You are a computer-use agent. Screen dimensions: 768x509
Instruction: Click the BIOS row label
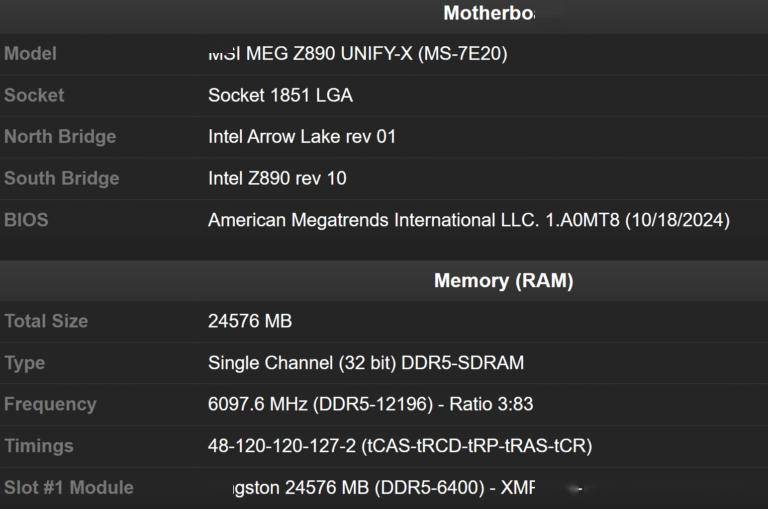pyautogui.click(x=26, y=220)
